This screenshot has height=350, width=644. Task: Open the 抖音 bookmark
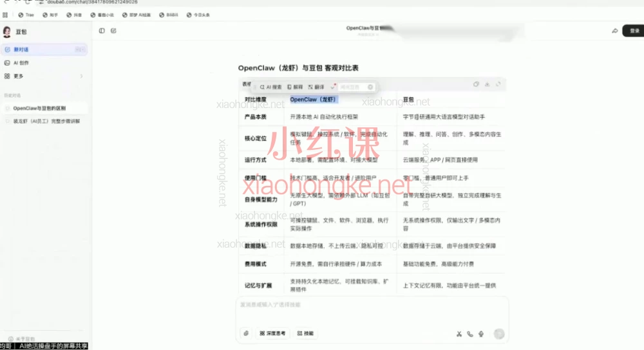click(x=74, y=15)
